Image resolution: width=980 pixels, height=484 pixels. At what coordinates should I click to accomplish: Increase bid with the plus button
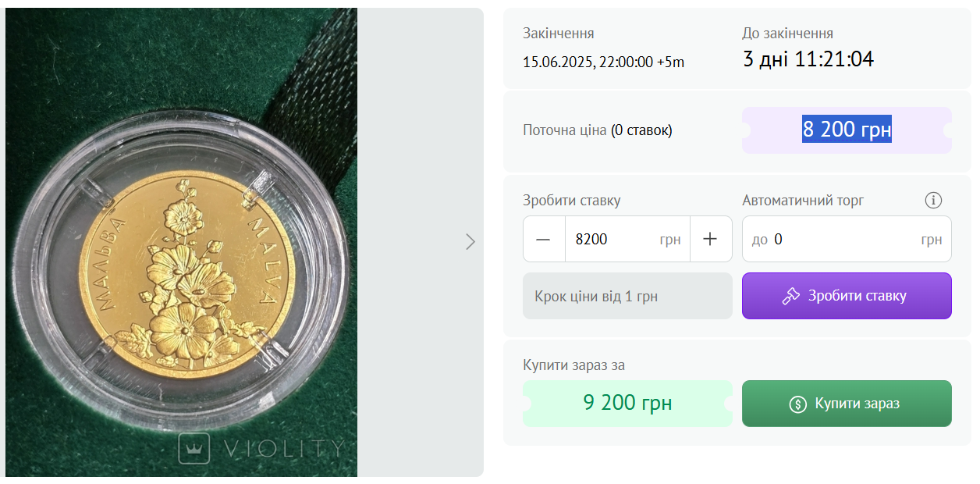710,239
